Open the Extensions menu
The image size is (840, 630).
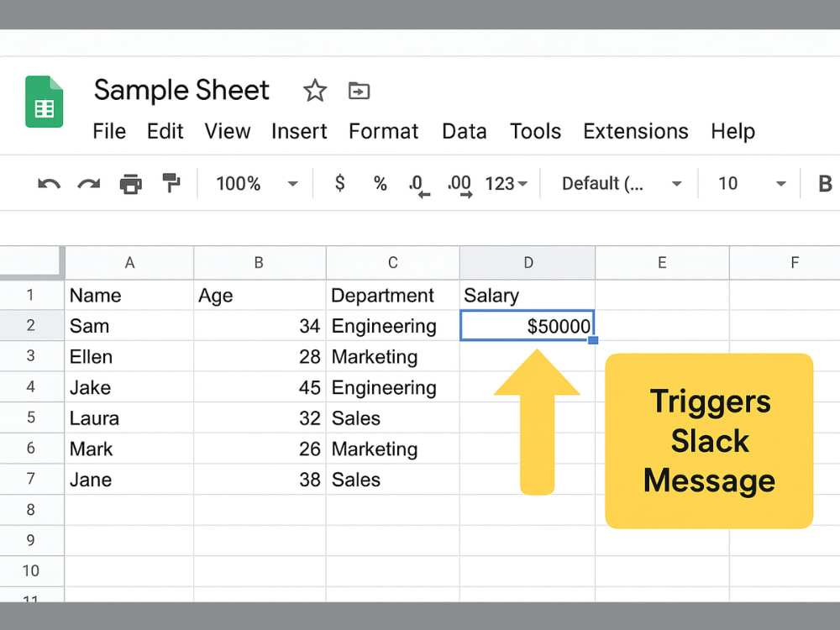(x=635, y=131)
